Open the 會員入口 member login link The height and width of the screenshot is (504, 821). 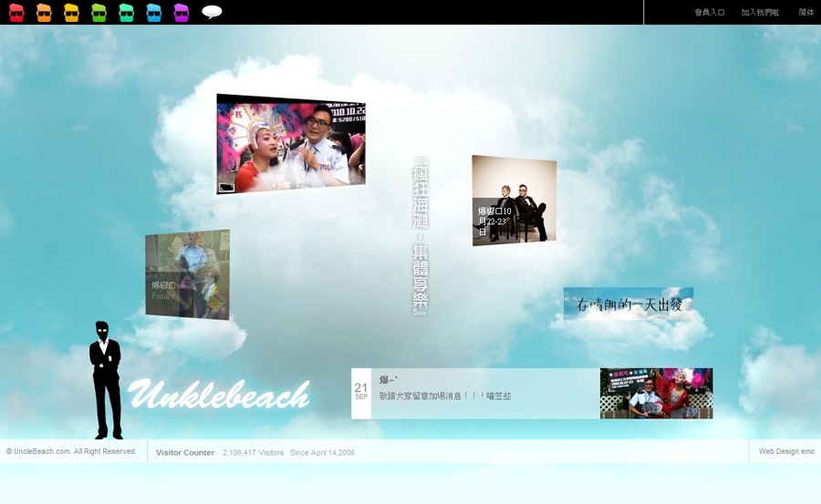pyautogui.click(x=710, y=12)
